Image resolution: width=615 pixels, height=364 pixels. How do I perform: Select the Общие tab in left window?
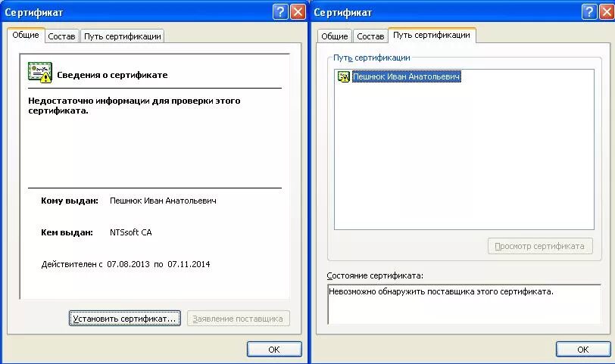tap(26, 35)
